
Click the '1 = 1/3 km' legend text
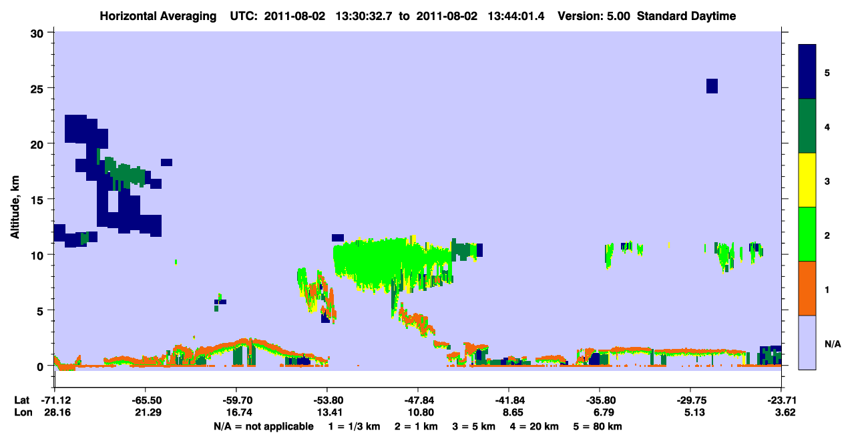[353, 426]
